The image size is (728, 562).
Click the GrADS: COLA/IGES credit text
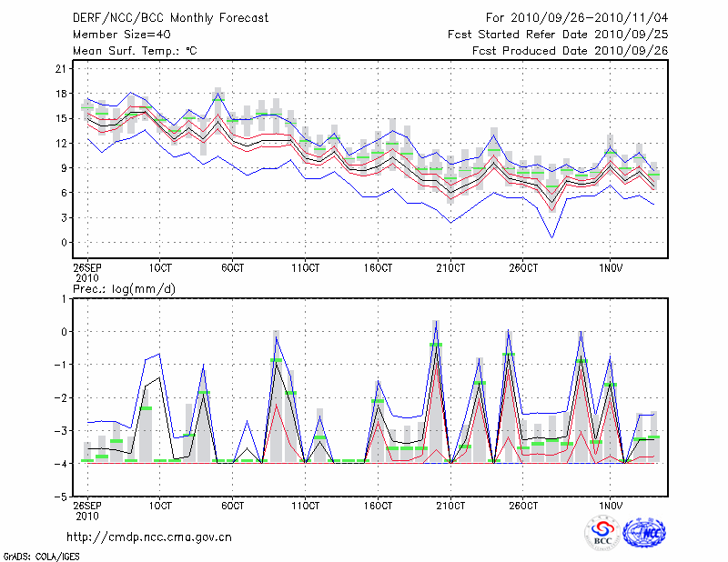(x=40, y=556)
